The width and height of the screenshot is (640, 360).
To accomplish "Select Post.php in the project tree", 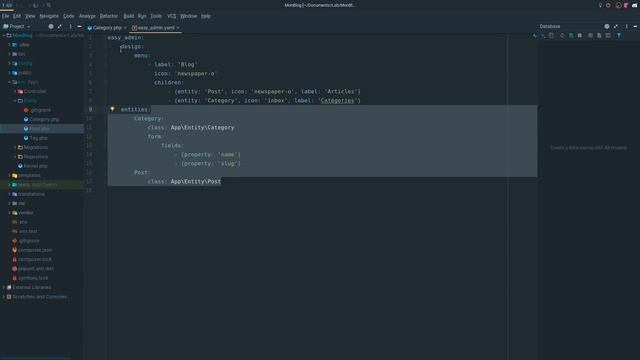I will (39, 129).
